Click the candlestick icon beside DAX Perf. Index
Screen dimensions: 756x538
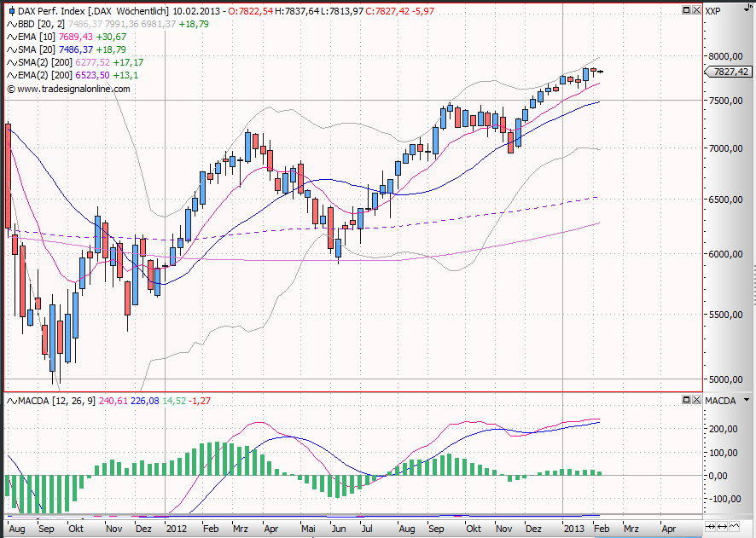pos(13,9)
